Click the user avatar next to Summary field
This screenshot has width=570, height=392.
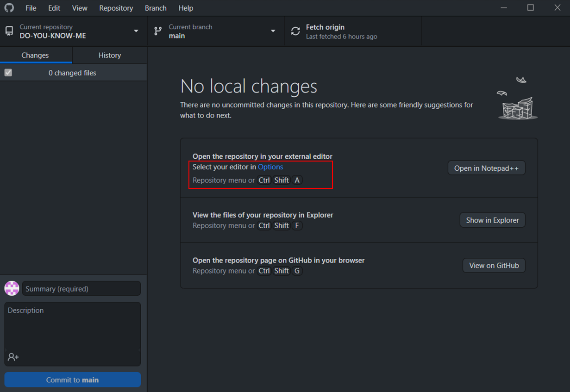tap(12, 288)
